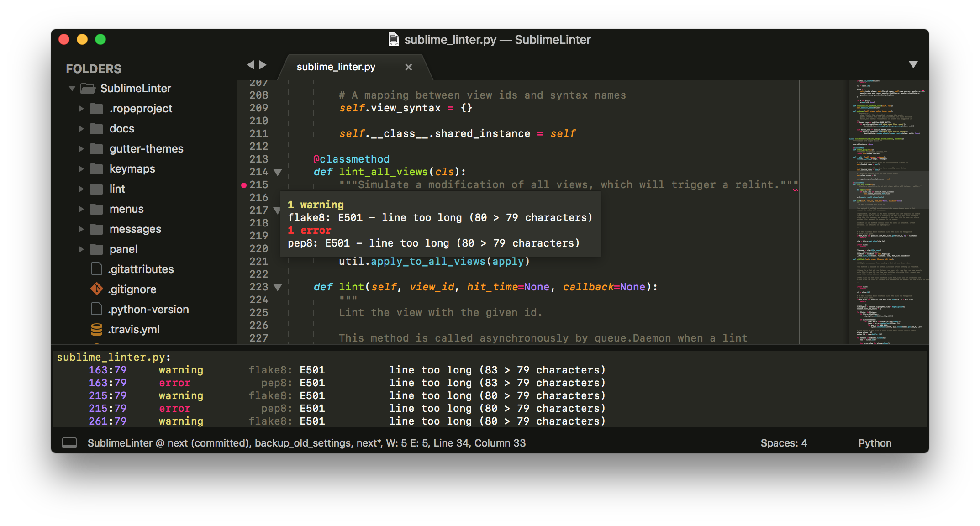Click the .travis.yml file icon
The height and width of the screenshot is (526, 980).
pos(96,329)
